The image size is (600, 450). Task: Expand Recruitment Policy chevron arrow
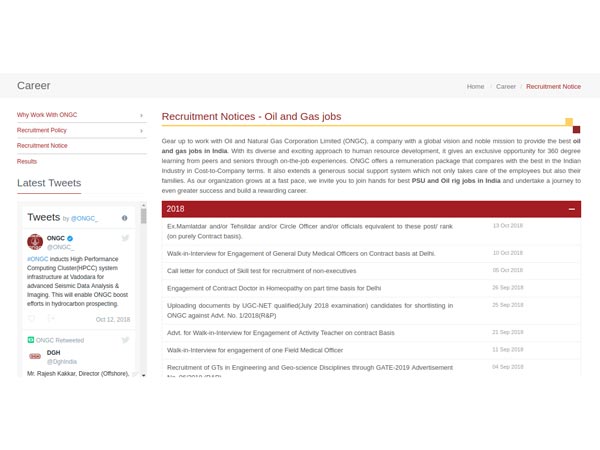(142, 131)
